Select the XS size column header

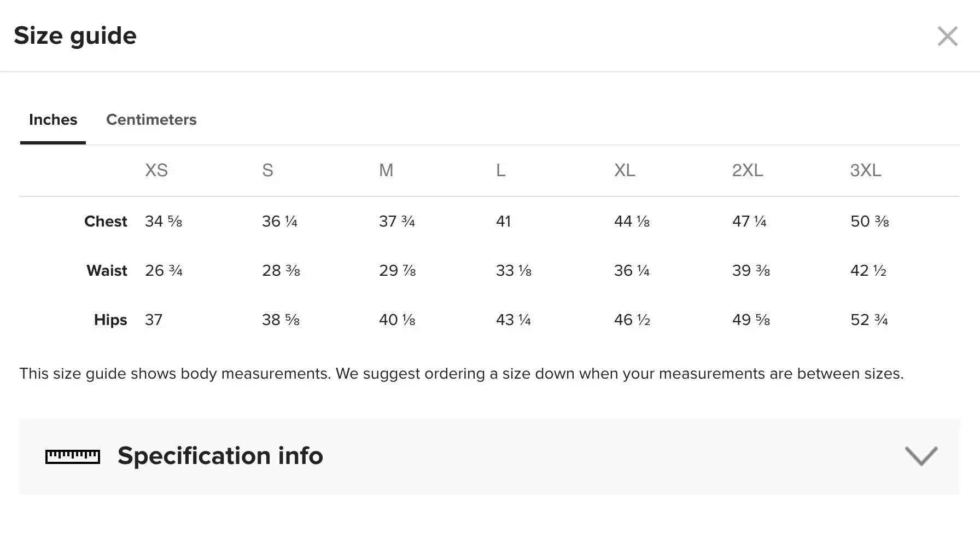[156, 171]
